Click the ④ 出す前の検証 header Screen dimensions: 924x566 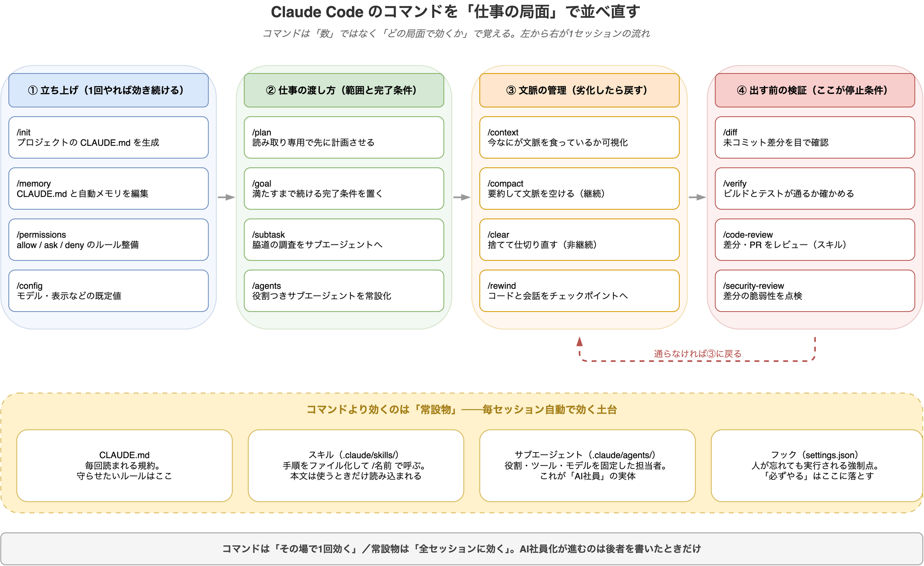click(x=815, y=90)
